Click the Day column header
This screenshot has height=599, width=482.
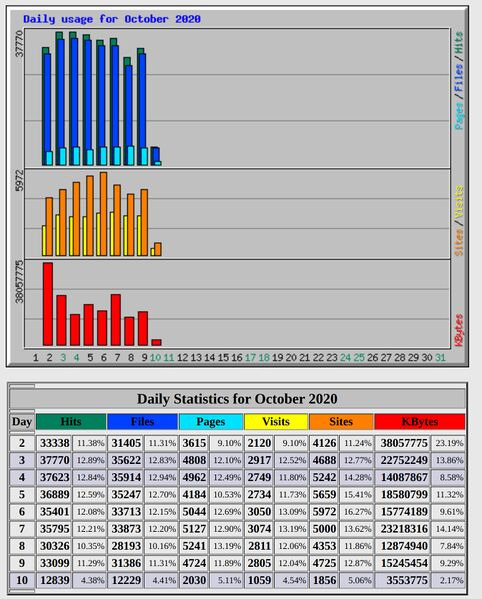tap(22, 421)
